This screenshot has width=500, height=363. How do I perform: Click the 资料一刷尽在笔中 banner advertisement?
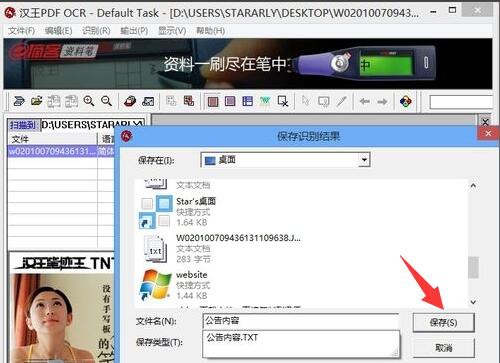248,64
